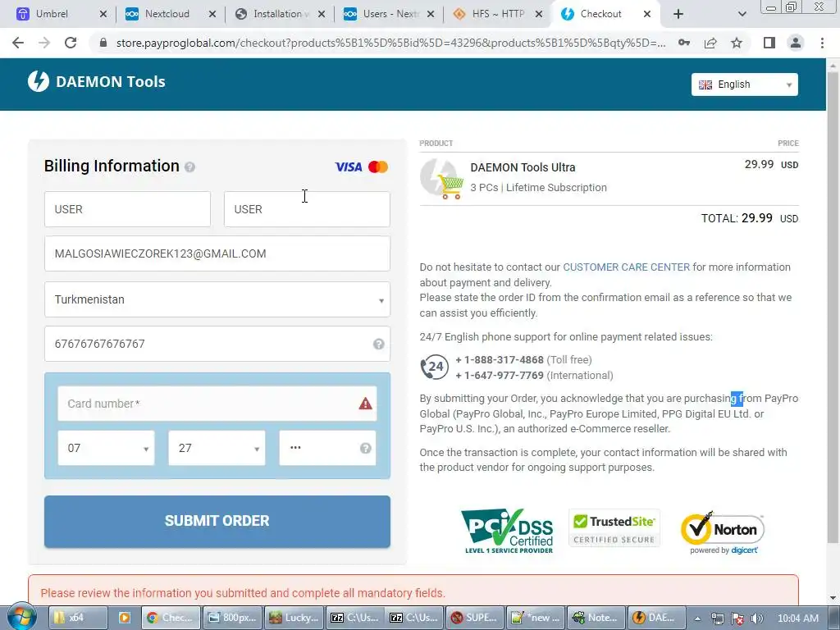Switch to the HFS ~ HTTP tab
The image size is (840, 630).
tap(497, 14)
